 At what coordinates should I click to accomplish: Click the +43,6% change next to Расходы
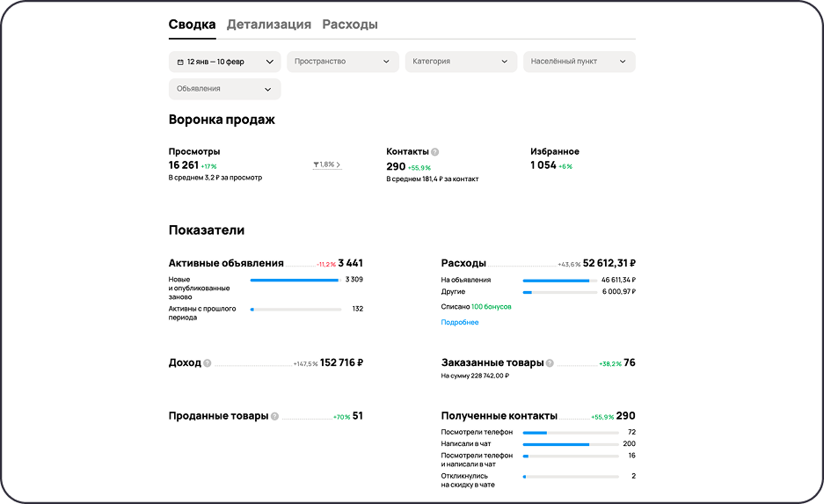[569, 265]
